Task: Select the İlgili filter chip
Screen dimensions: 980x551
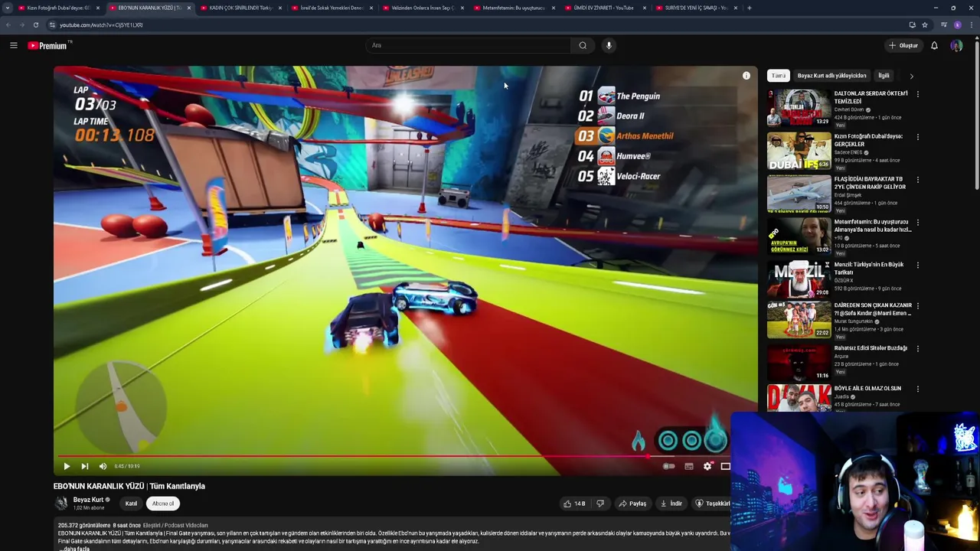Action: click(x=884, y=76)
